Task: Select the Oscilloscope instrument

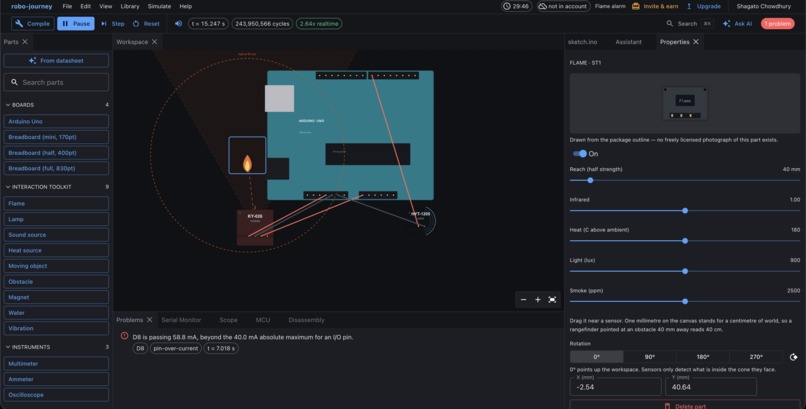Action: tap(56, 395)
